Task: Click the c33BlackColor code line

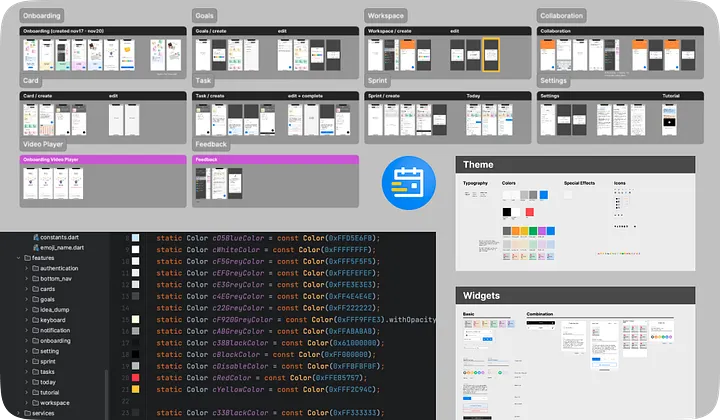Action: coord(270,413)
